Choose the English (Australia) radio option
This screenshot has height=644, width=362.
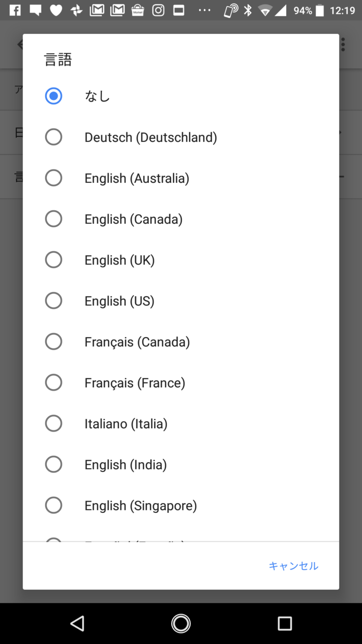(54, 178)
